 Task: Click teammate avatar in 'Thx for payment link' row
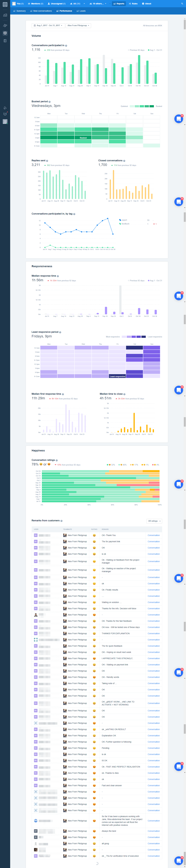point(65,541)
